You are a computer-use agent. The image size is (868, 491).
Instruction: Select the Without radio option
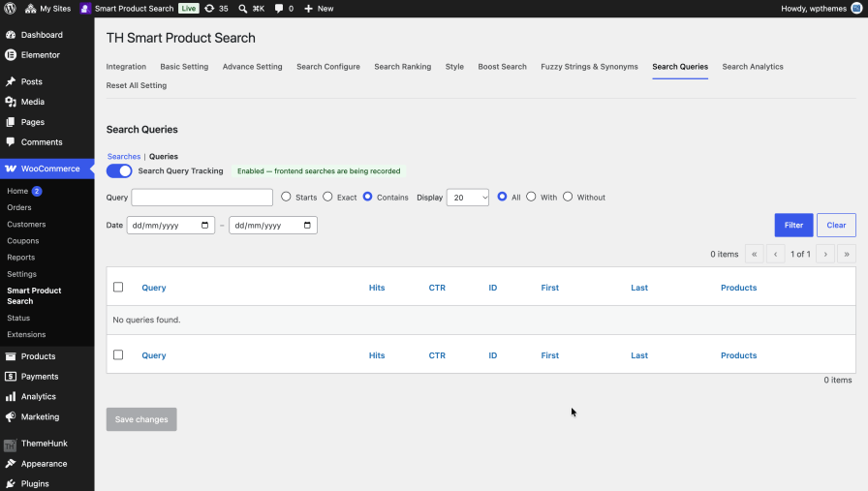pyautogui.click(x=568, y=197)
